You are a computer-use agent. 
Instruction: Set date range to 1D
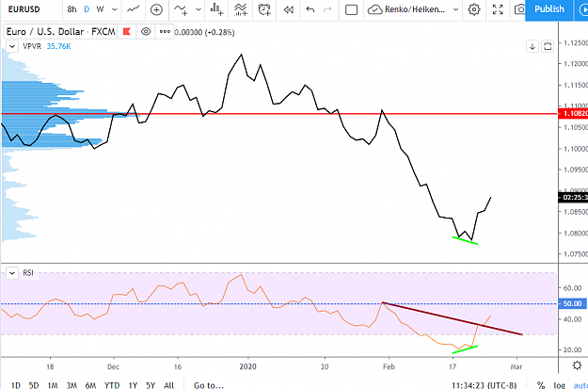[x=16, y=385]
